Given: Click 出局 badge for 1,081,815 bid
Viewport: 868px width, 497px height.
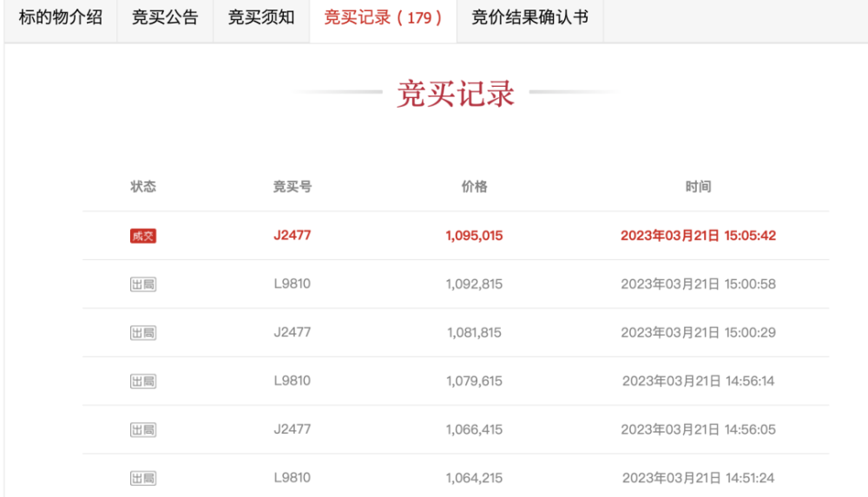Looking at the screenshot, I should [x=143, y=332].
